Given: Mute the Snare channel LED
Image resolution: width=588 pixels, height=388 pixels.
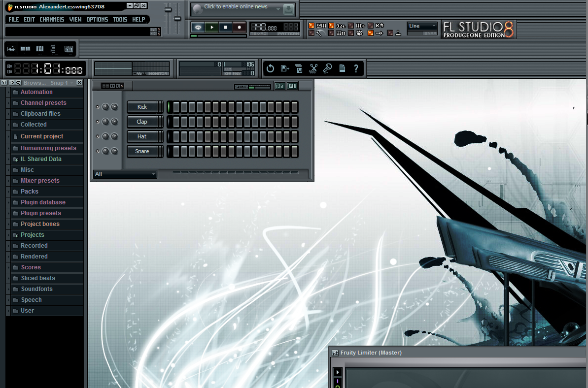Looking at the screenshot, I should click(x=98, y=151).
